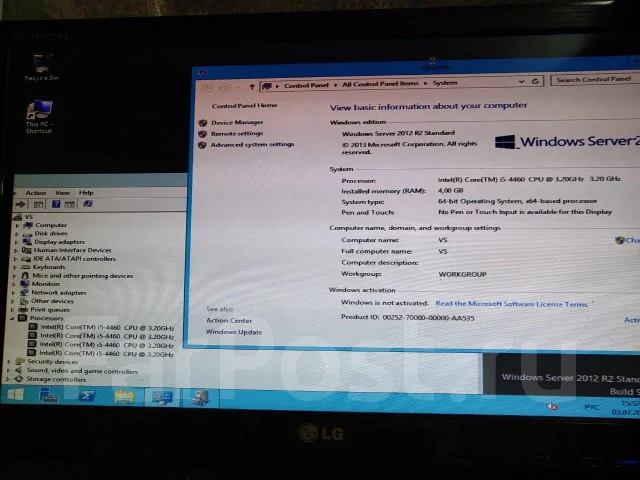Screen dimensions: 640x480
Task: Collapse the Processors node
Action: (12, 318)
